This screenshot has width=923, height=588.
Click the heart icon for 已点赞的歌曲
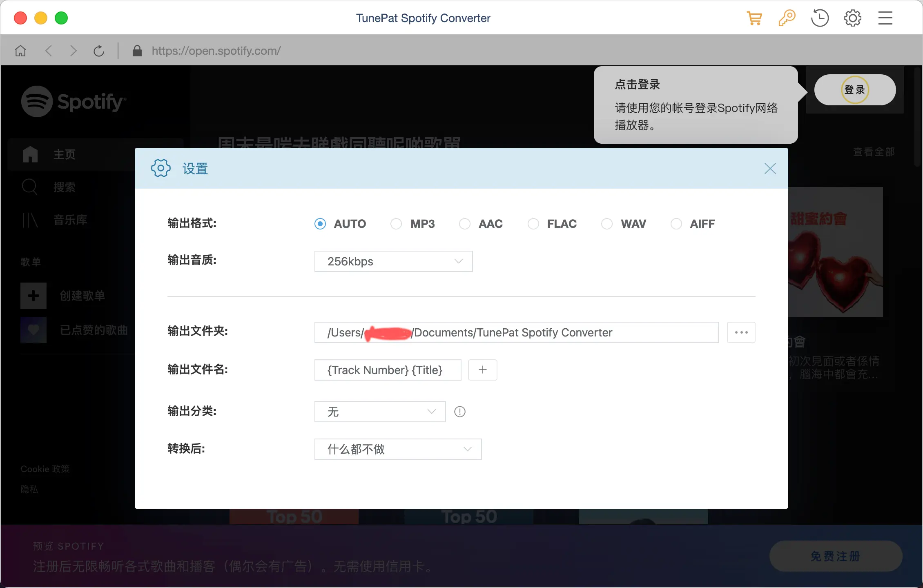click(33, 330)
